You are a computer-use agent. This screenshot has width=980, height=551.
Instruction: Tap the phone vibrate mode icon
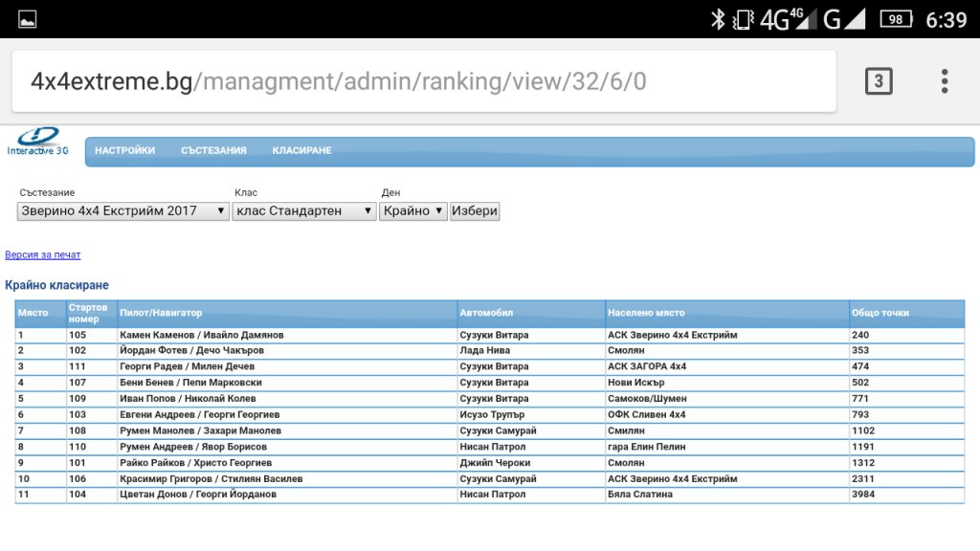743,19
